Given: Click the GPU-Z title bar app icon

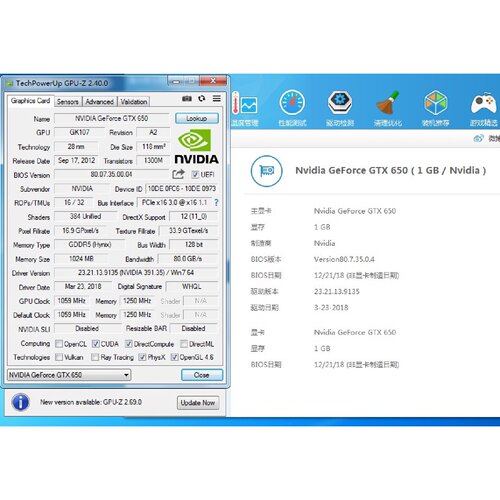Looking at the screenshot, I should click(10, 83).
